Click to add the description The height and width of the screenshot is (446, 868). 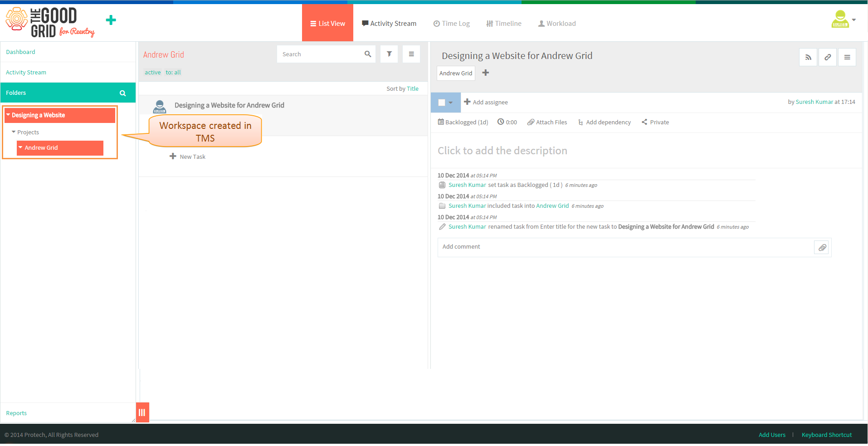click(x=502, y=151)
